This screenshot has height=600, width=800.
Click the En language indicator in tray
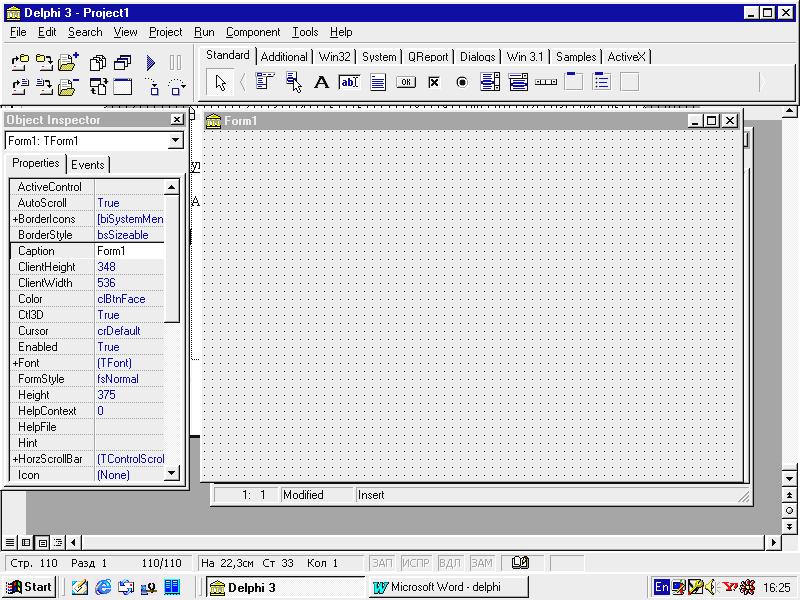[661, 587]
